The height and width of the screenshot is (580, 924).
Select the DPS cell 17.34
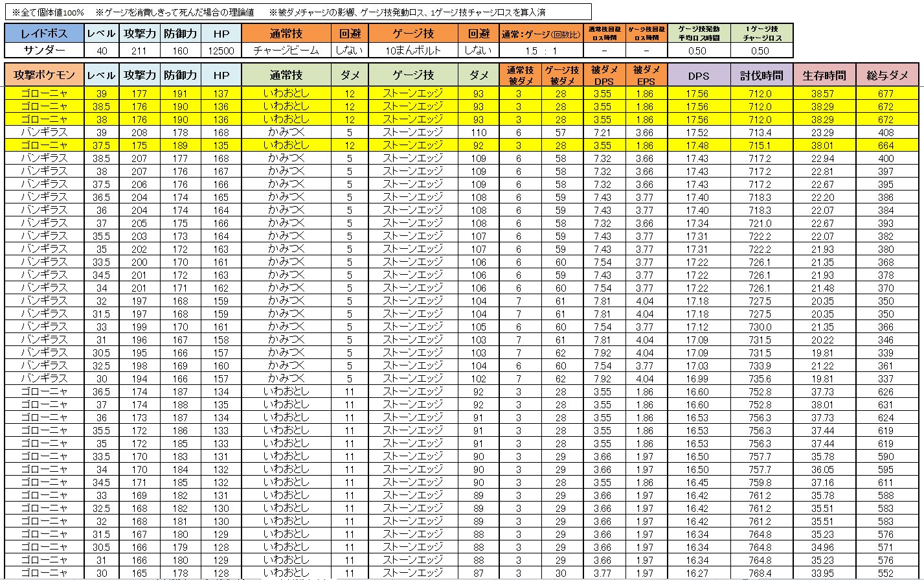699,223
